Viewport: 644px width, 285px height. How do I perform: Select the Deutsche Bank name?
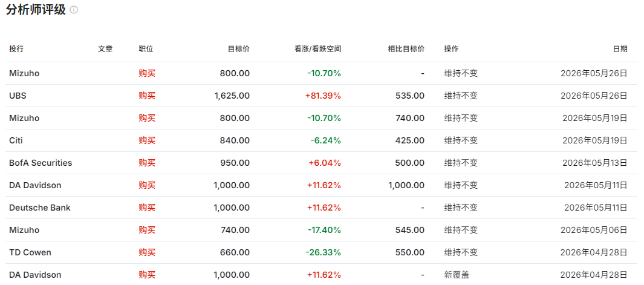[x=40, y=208]
